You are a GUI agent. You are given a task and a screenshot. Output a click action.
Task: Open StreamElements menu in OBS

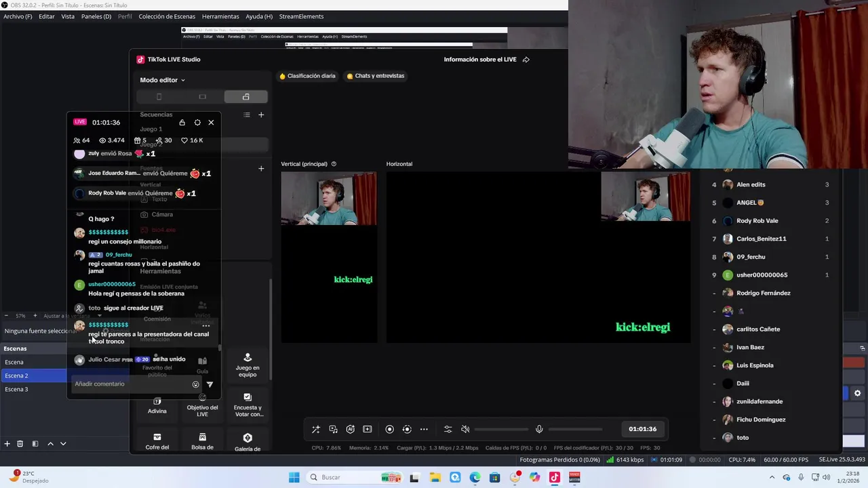[x=301, y=16]
